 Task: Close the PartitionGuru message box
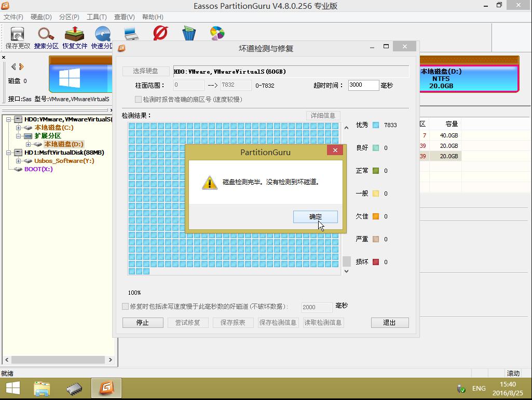coord(335,150)
